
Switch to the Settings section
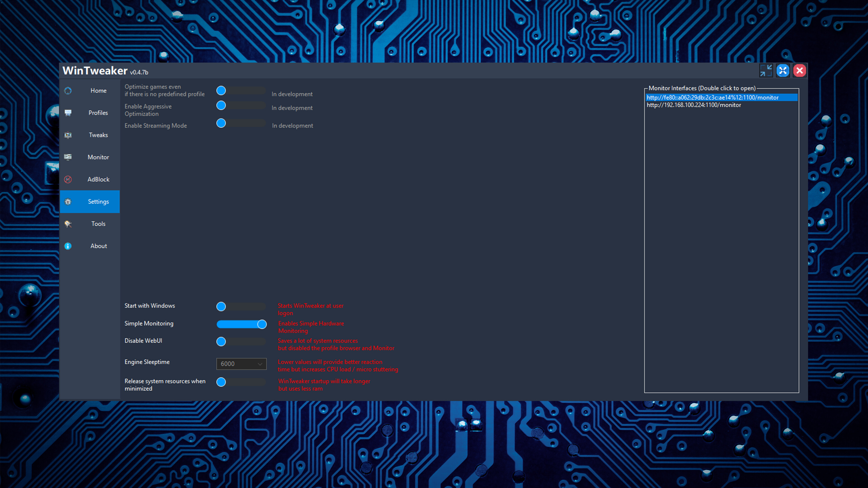[x=98, y=201]
